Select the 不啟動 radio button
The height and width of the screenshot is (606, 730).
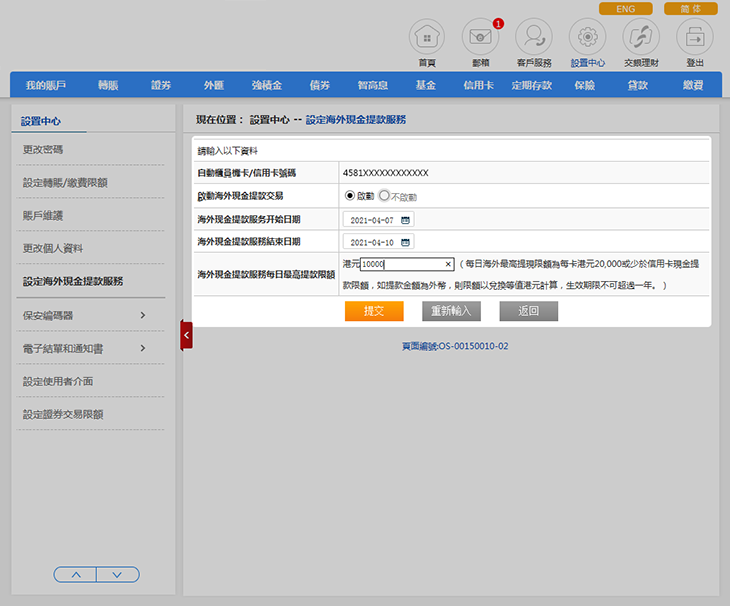pos(384,196)
